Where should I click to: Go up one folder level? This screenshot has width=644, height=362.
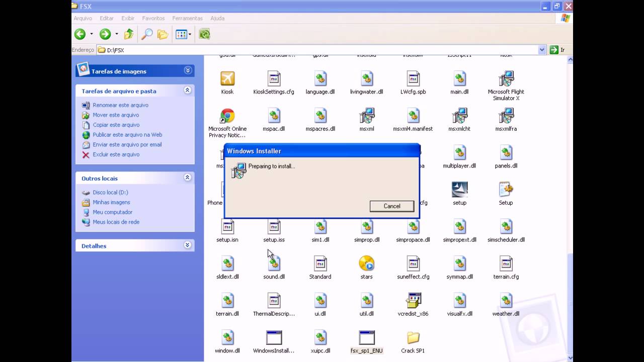coord(129,34)
